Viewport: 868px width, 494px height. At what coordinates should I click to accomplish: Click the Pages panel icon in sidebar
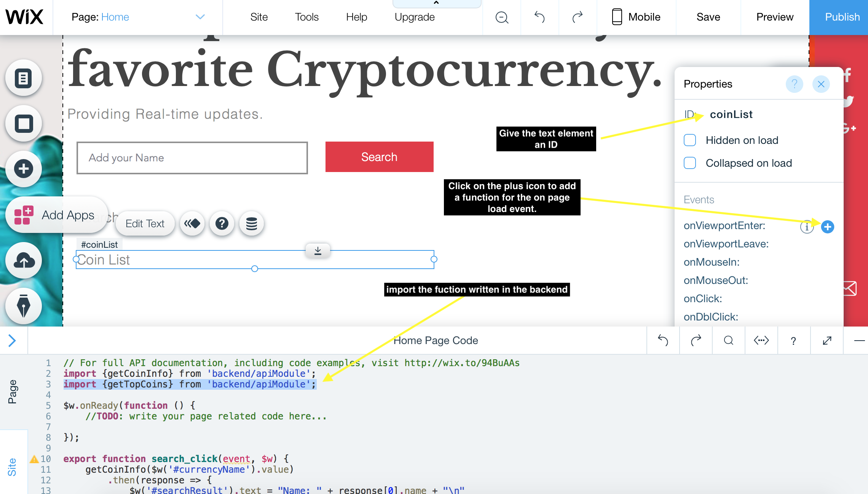tap(24, 78)
